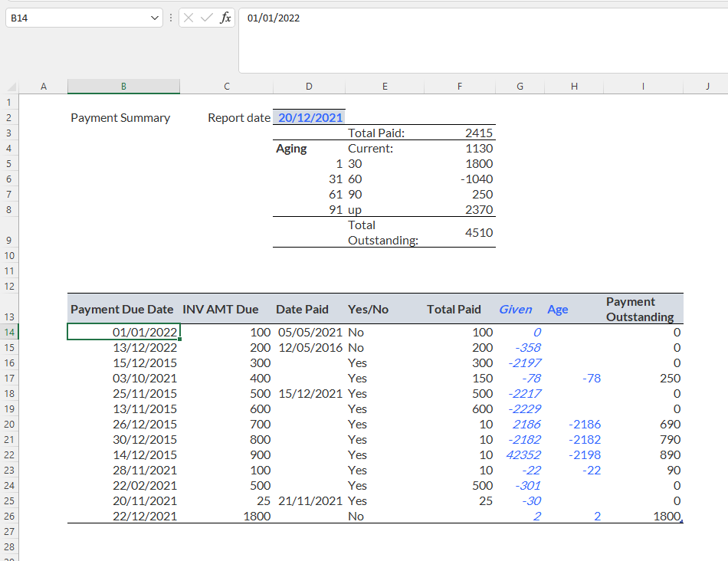Viewport: 728px width, 561px height.
Task: Select column B header
Action: pos(123,87)
